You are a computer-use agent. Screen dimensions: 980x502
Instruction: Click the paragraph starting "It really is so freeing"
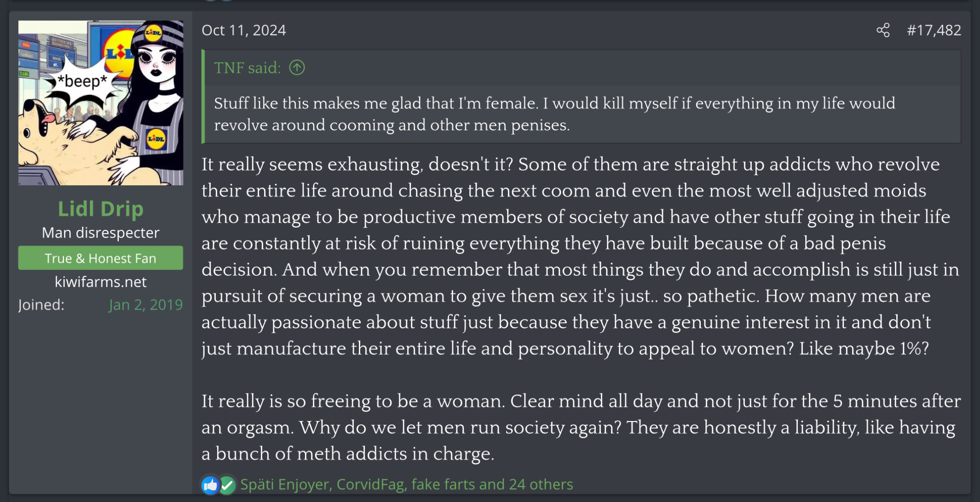coord(580,427)
